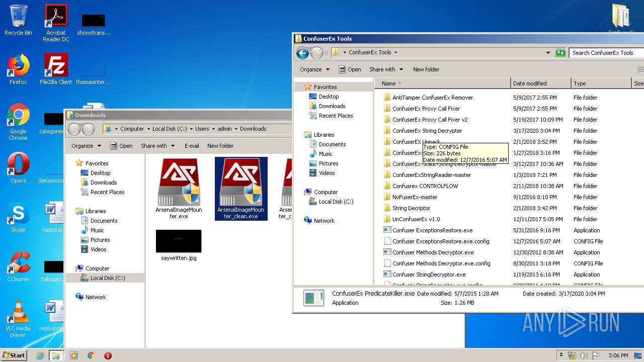Sort by Type column header
The height and width of the screenshot is (362, 644).
601,83
